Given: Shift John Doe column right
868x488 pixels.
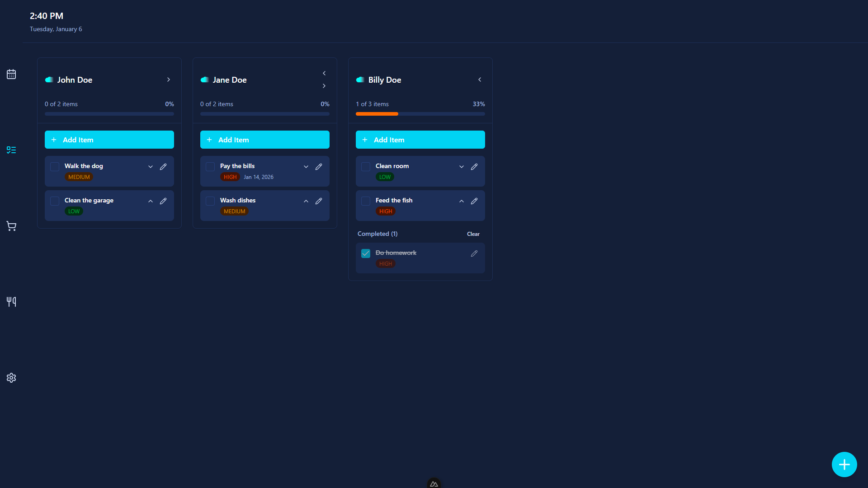Looking at the screenshot, I should click(x=169, y=80).
